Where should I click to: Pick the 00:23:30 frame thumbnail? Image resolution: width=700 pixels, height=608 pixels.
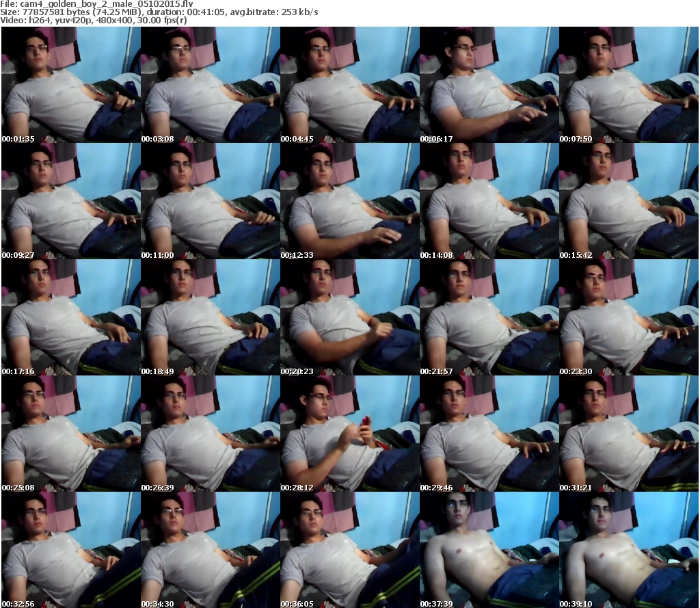(x=629, y=317)
